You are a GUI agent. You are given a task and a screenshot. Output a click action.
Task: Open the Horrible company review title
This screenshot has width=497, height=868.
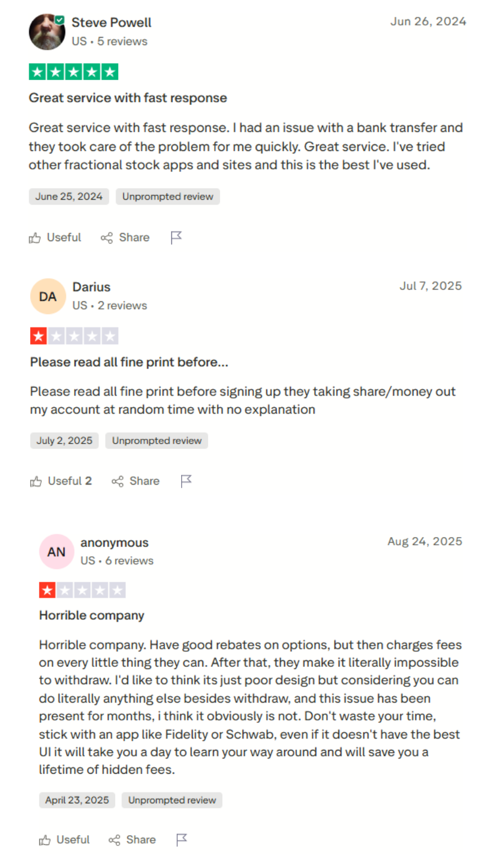click(91, 615)
